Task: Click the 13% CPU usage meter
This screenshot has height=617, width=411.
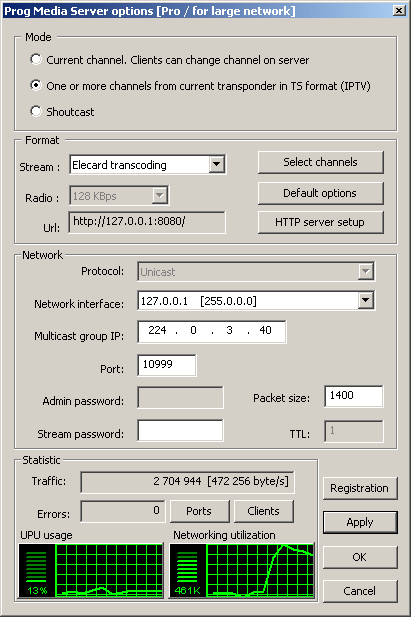Action: pos(37,571)
